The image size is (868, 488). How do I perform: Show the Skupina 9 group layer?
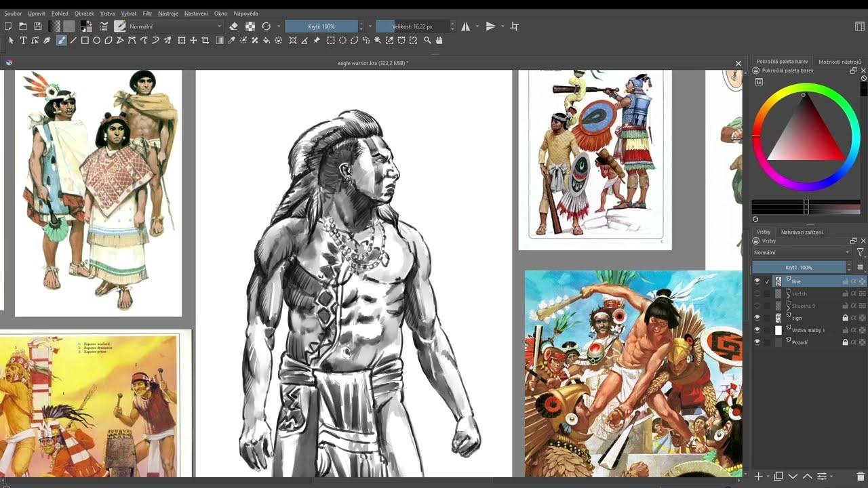point(757,306)
